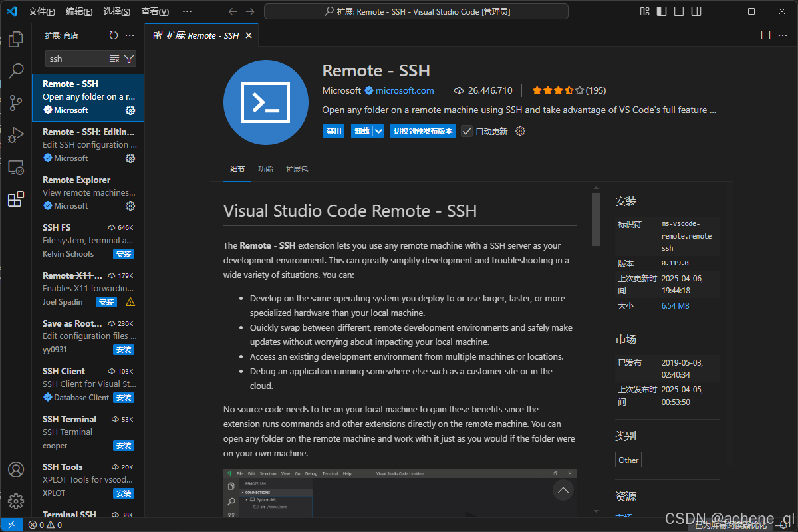The width and height of the screenshot is (798, 532).
Task: Open manage gear for Remote - SSH: Editing item
Action: tap(130, 158)
